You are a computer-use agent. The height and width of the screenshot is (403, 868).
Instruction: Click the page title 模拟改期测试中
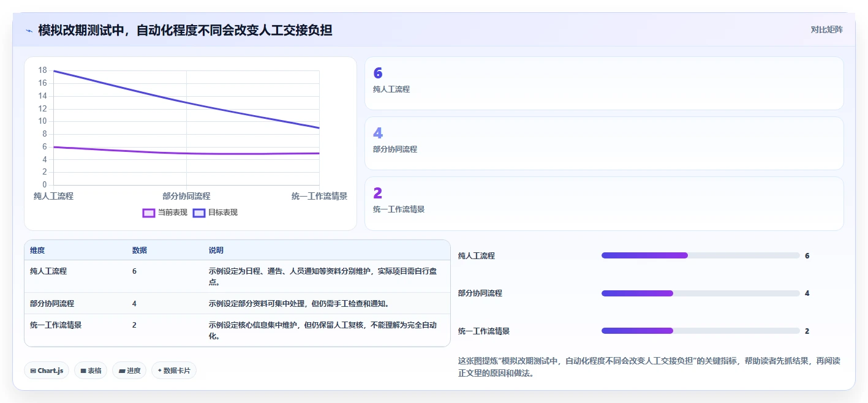point(185,30)
